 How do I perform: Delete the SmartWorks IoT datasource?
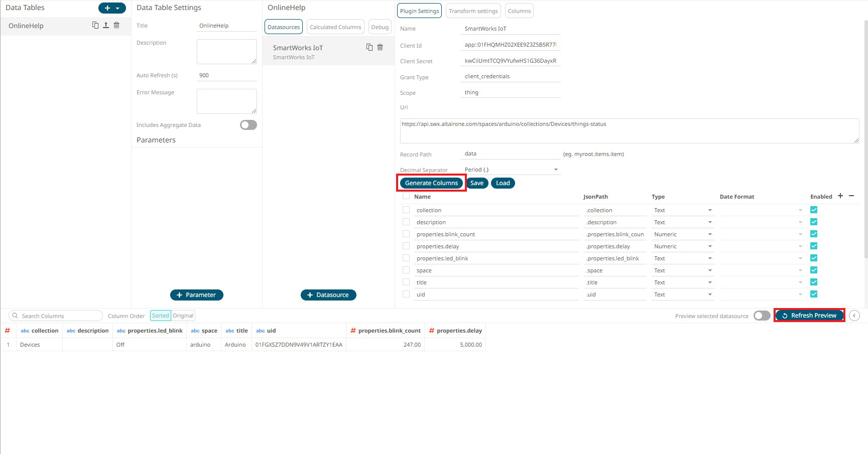click(x=380, y=47)
